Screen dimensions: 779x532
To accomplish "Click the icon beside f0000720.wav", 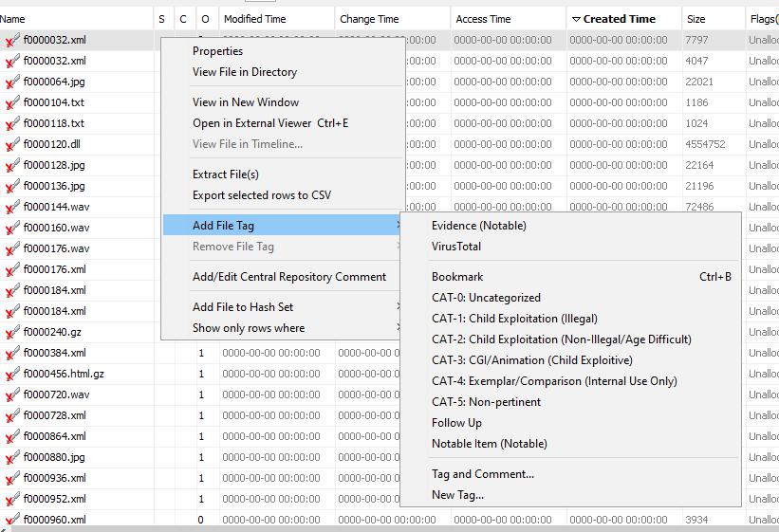I will 12,394.
